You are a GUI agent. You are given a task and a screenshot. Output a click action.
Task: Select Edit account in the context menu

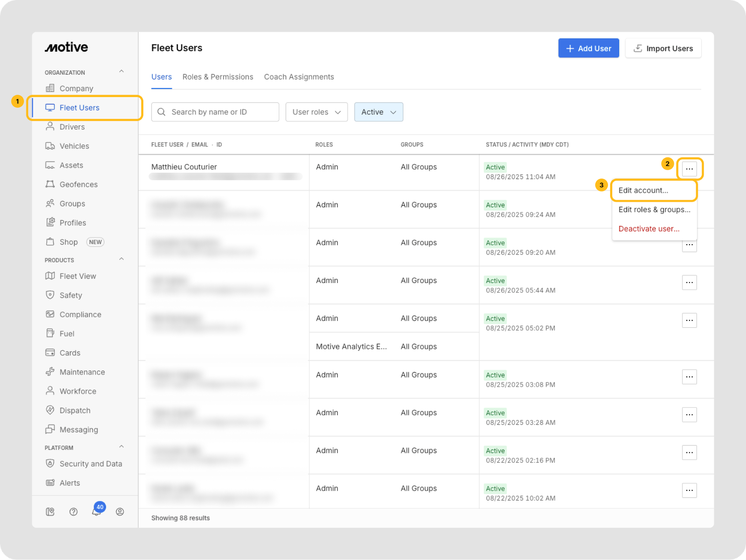(643, 190)
